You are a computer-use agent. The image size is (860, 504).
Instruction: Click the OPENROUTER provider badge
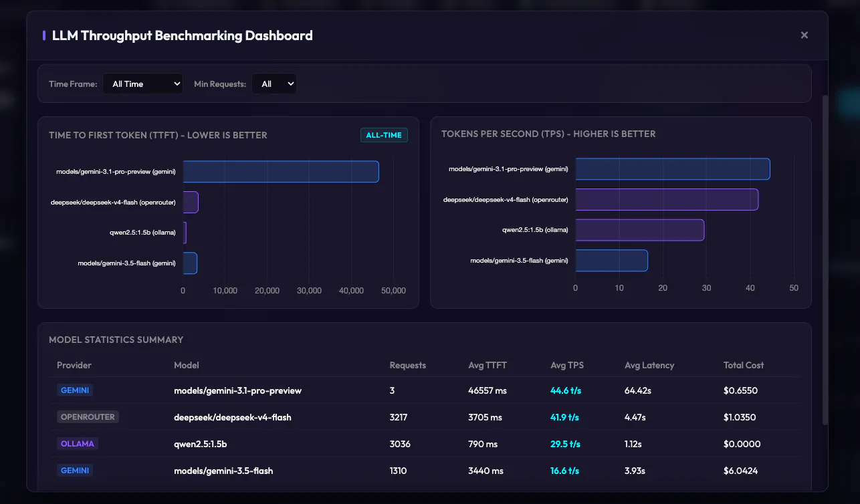[x=88, y=416]
